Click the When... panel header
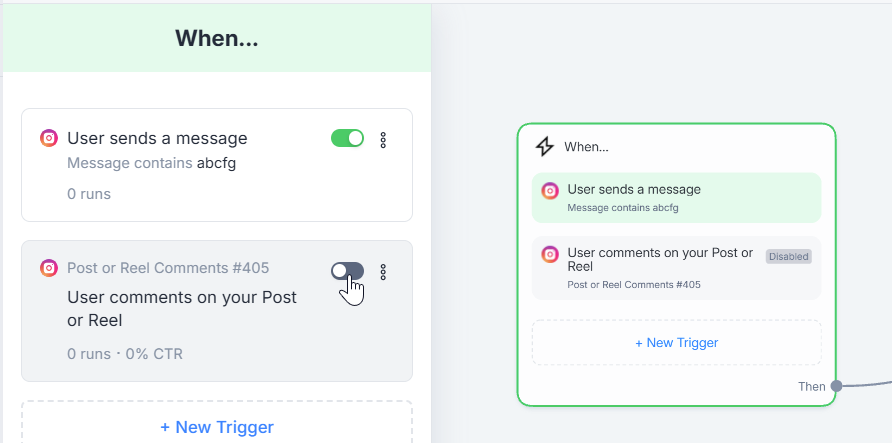The image size is (892, 443). [217, 38]
